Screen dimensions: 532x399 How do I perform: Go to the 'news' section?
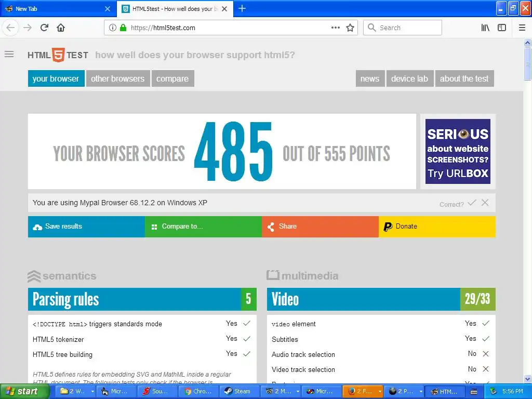(x=370, y=78)
